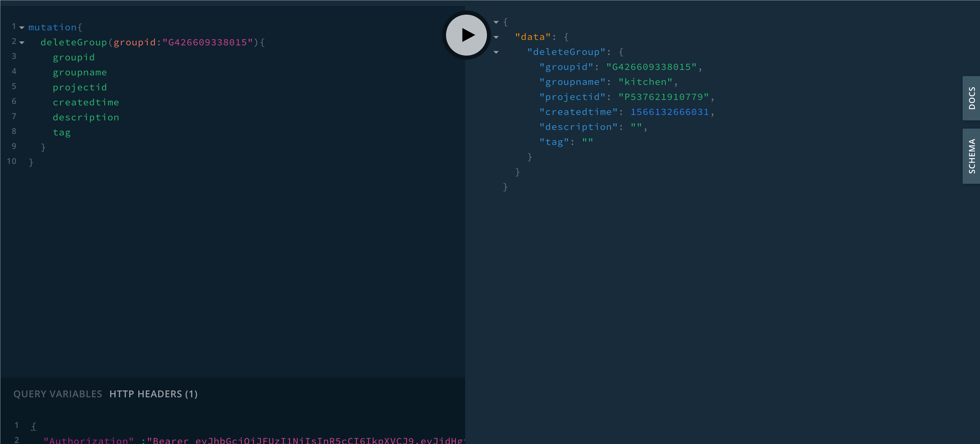Screen dimensions: 980x444
Task: Click the groupname field on line 4
Action: pos(80,72)
